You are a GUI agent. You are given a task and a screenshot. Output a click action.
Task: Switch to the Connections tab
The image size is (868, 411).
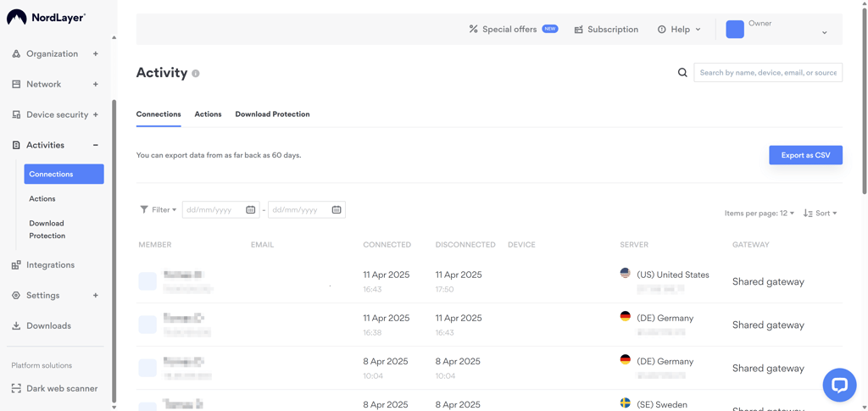[159, 114]
